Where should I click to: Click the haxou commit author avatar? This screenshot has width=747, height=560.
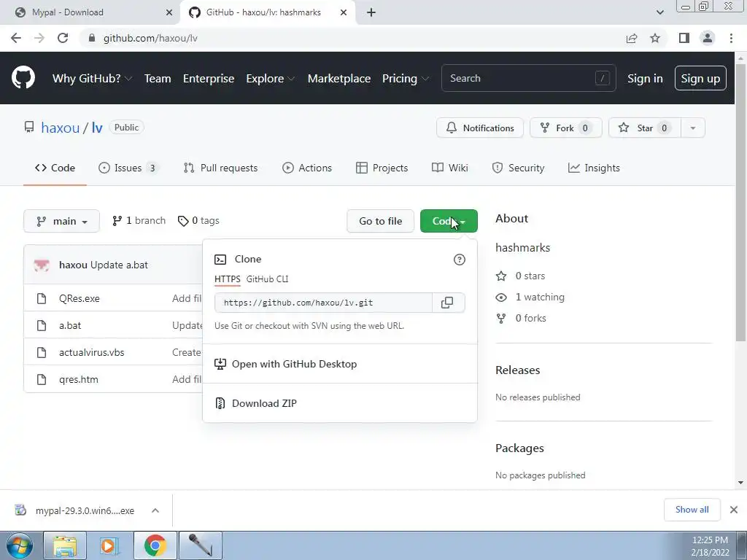tap(42, 265)
